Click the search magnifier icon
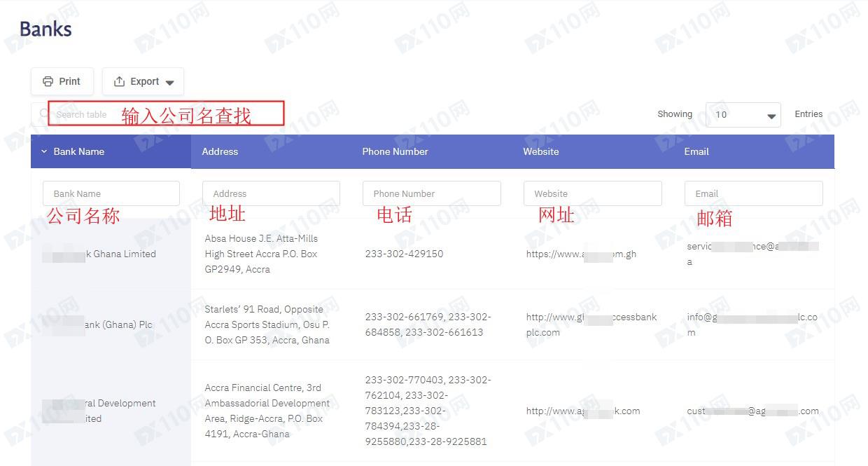The height and width of the screenshot is (466, 868). coord(43,114)
